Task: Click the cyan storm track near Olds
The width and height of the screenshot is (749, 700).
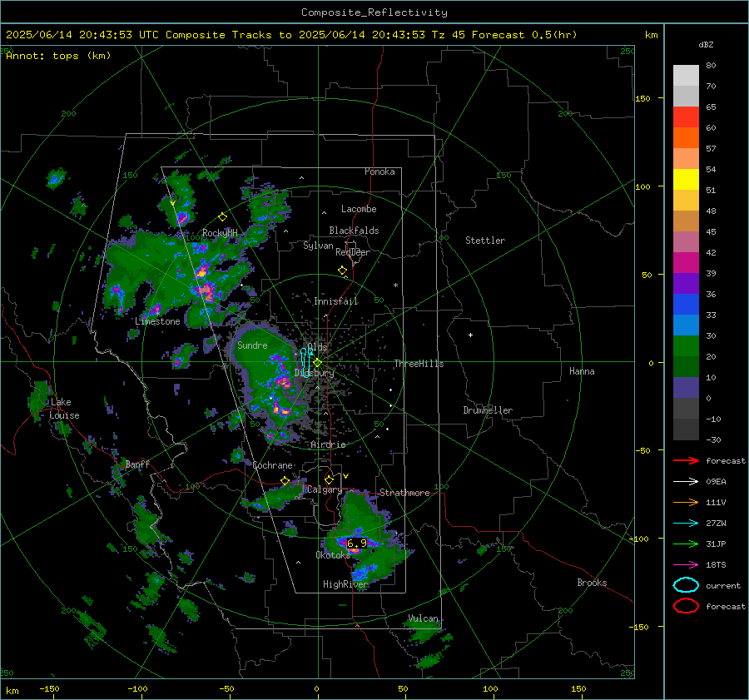Action: (305, 362)
